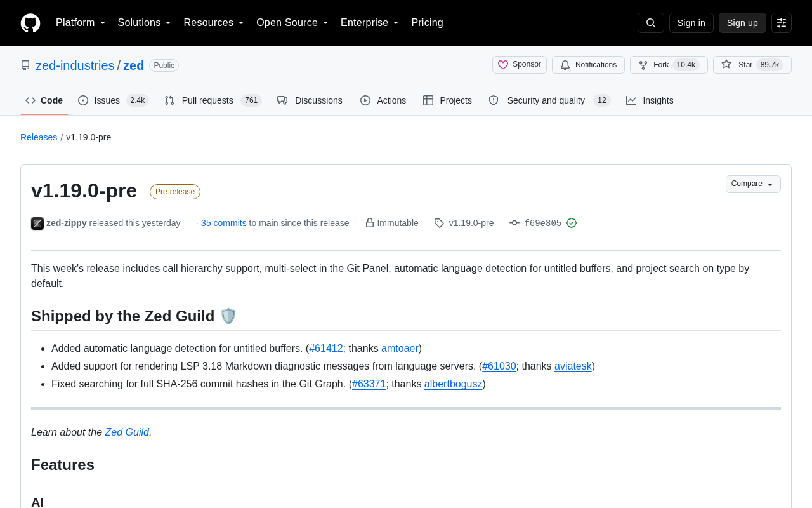812x508 pixels.
Task: Open the Projects tab
Action: tap(447, 100)
